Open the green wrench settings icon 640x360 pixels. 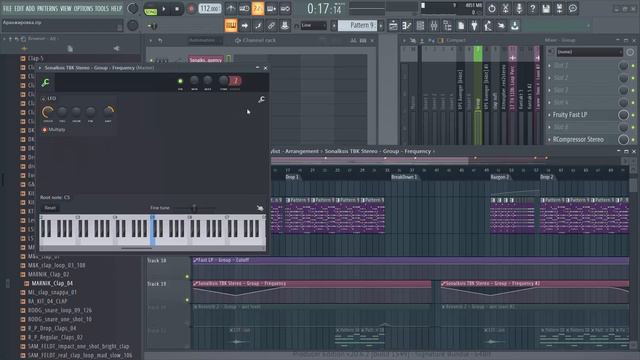pos(45,83)
